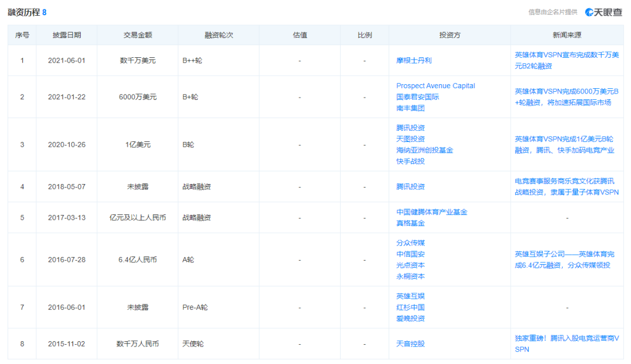The image size is (631, 364).
Task: Open news about 1亿美元B轮融资
Action: tap(564, 145)
